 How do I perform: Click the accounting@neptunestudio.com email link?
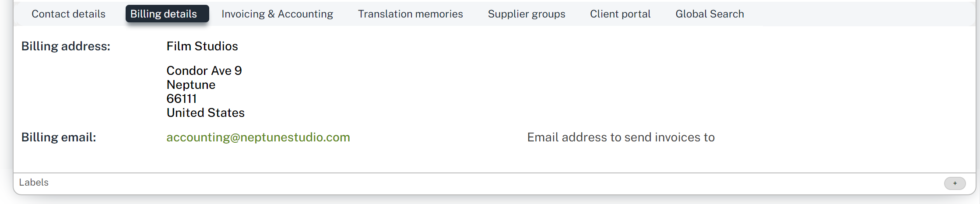pyautogui.click(x=258, y=137)
